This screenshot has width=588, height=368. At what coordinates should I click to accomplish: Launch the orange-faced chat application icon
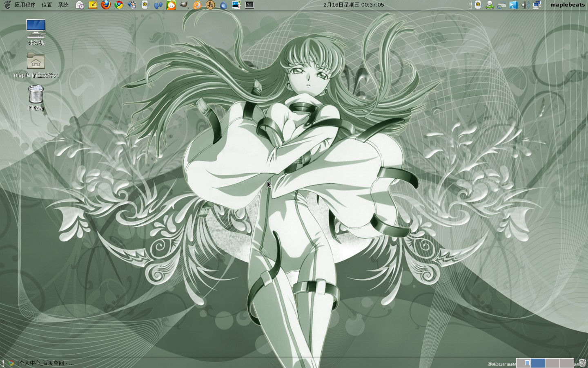171,5
